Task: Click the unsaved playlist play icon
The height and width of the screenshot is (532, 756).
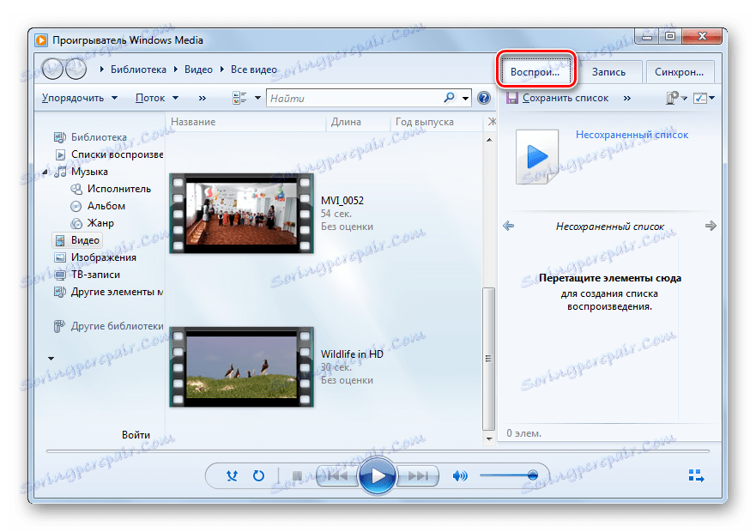Action: click(x=537, y=157)
